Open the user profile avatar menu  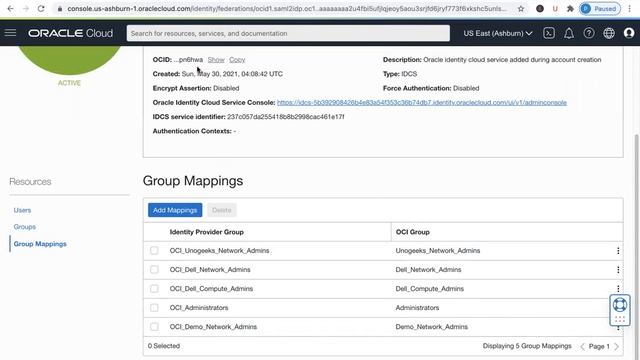[629, 33]
